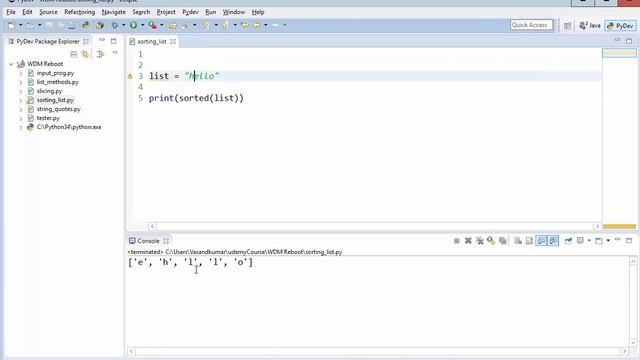Open slicing.py in Package Explorer
Image resolution: width=640 pixels, height=360 pixels.
pos(49,91)
